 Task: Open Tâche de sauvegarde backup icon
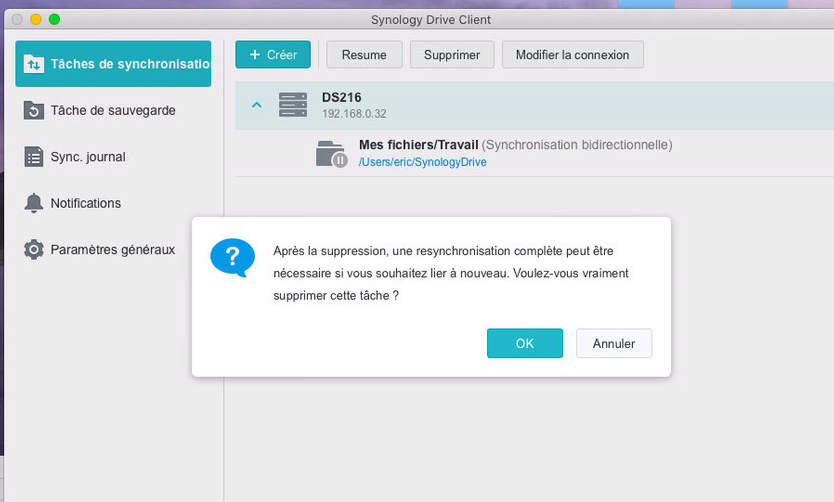[34, 111]
